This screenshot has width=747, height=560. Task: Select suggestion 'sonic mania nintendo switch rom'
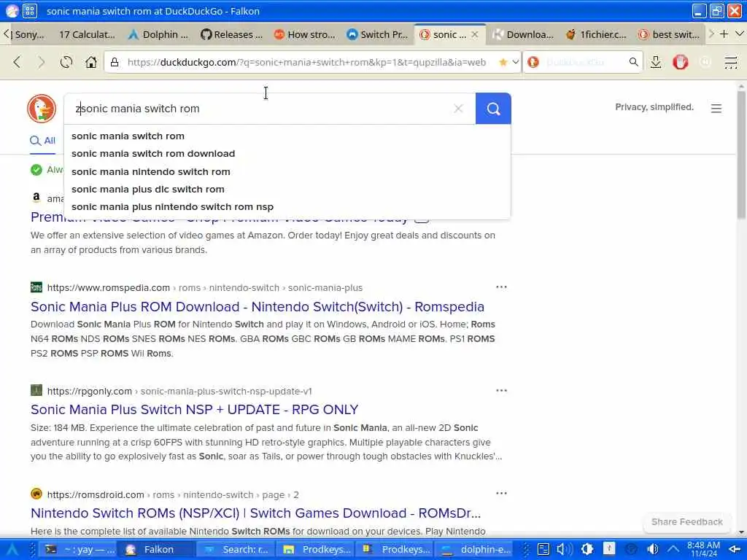(x=287, y=171)
